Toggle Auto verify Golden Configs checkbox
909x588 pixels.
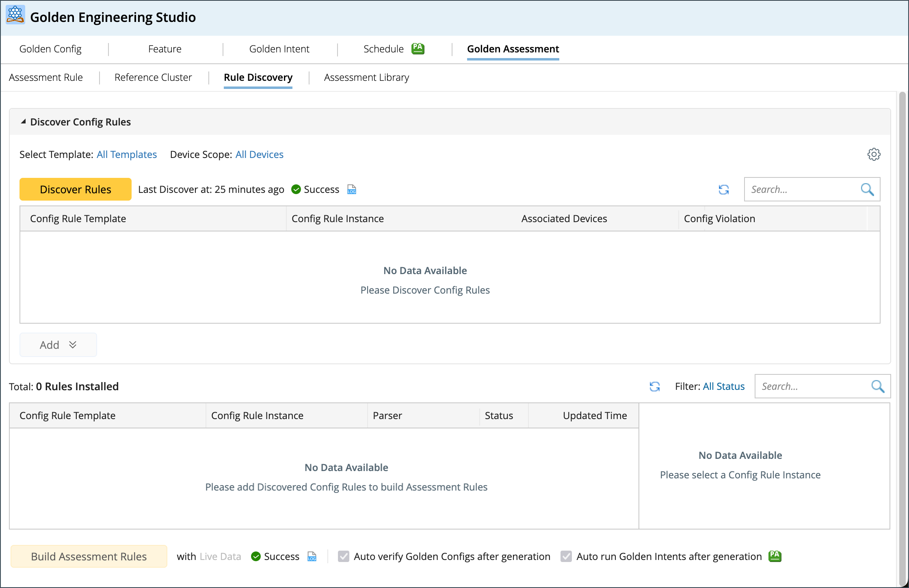[344, 556]
